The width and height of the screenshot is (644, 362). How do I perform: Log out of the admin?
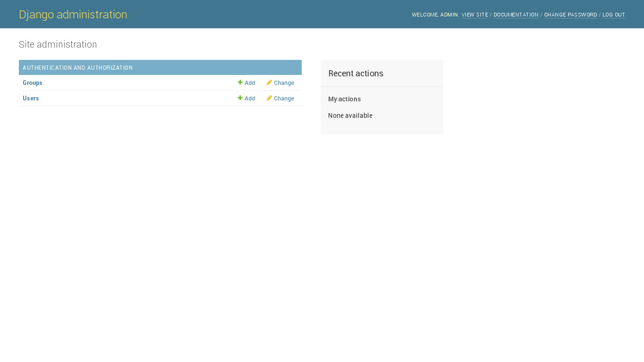tap(613, 15)
